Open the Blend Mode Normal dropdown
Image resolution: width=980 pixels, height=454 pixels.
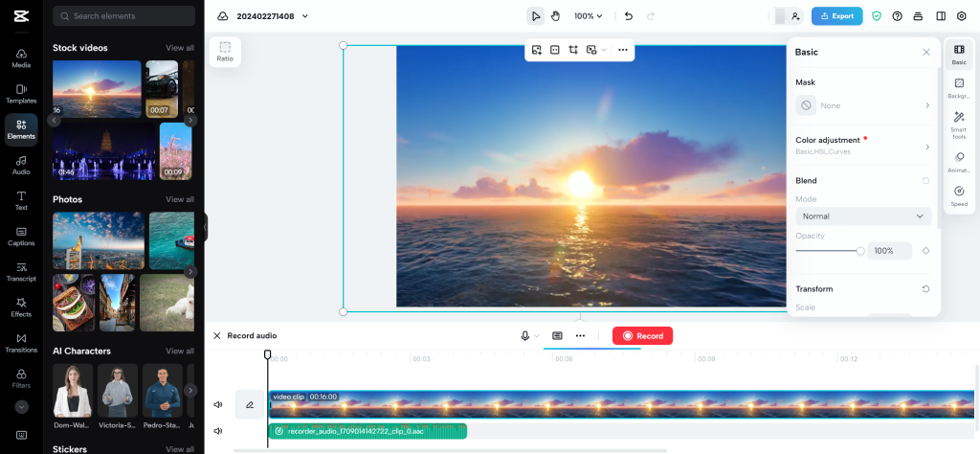click(863, 216)
